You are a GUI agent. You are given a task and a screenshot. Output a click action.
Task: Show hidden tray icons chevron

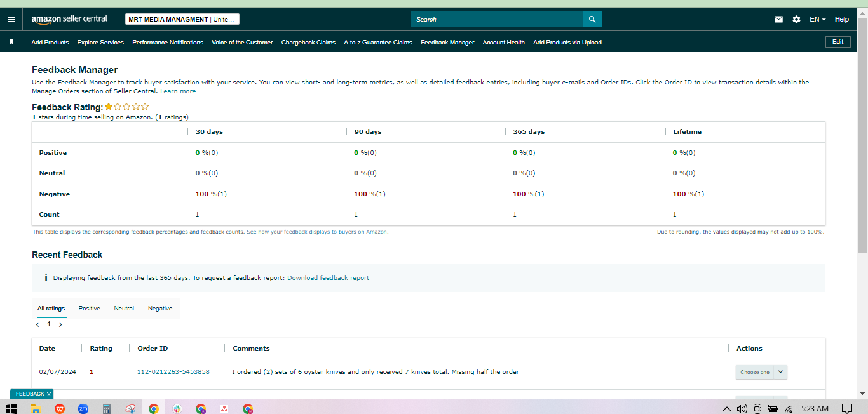click(727, 408)
